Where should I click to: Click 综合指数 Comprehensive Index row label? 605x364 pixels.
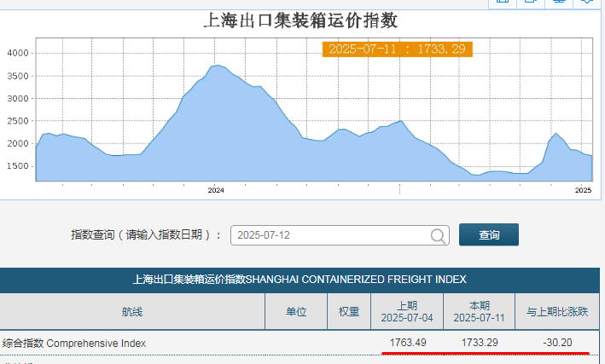[74, 344]
